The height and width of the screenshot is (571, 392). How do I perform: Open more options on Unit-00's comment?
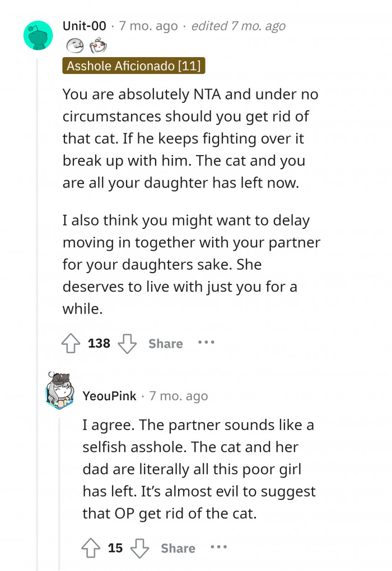tap(206, 342)
